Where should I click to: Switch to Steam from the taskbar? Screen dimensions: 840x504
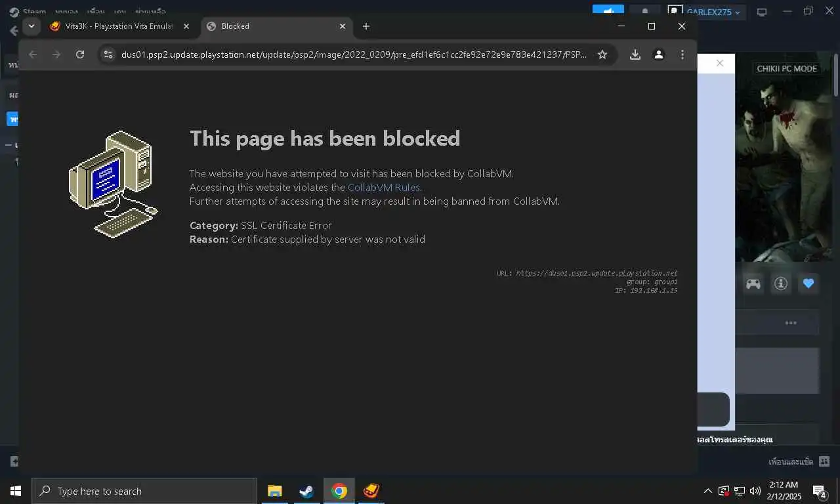coord(306,491)
